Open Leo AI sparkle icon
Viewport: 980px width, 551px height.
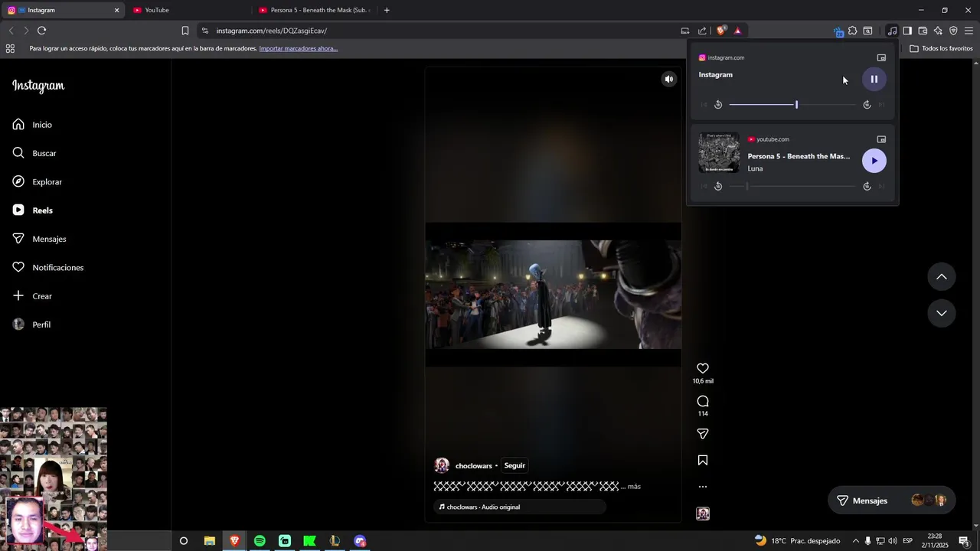(938, 31)
